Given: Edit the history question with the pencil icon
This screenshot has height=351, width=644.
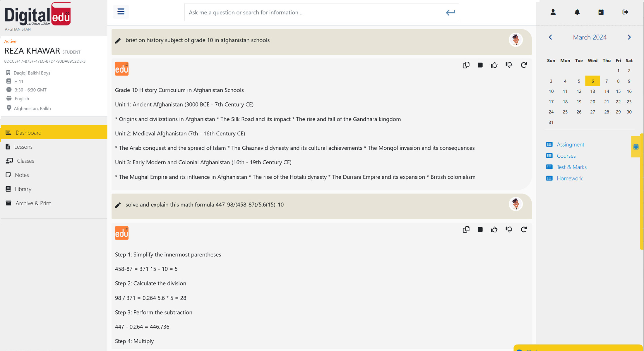Looking at the screenshot, I should (118, 41).
